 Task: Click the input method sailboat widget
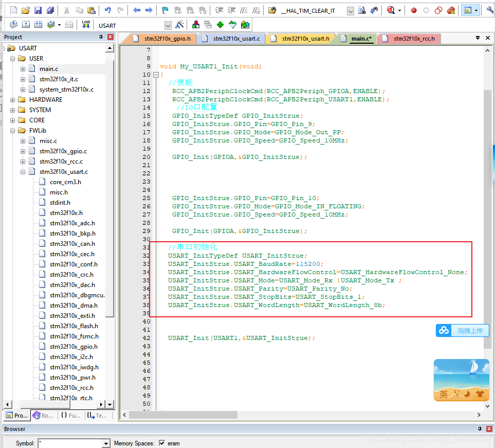(x=462, y=380)
